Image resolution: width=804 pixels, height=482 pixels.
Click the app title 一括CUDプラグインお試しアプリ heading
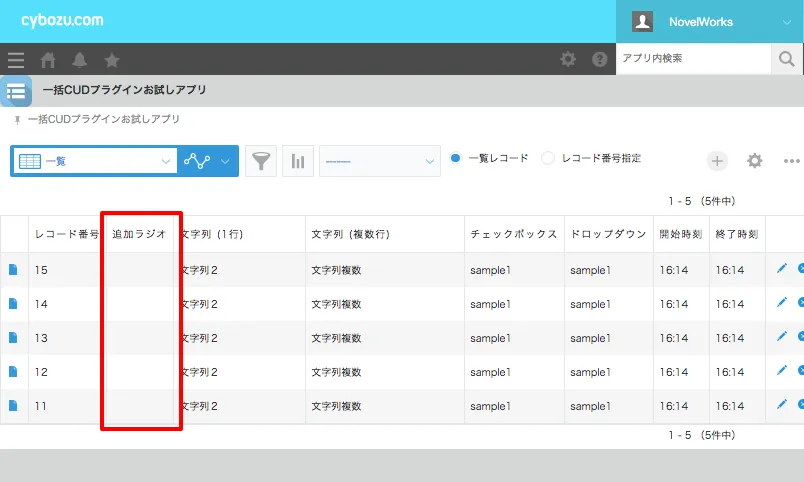tap(125, 90)
